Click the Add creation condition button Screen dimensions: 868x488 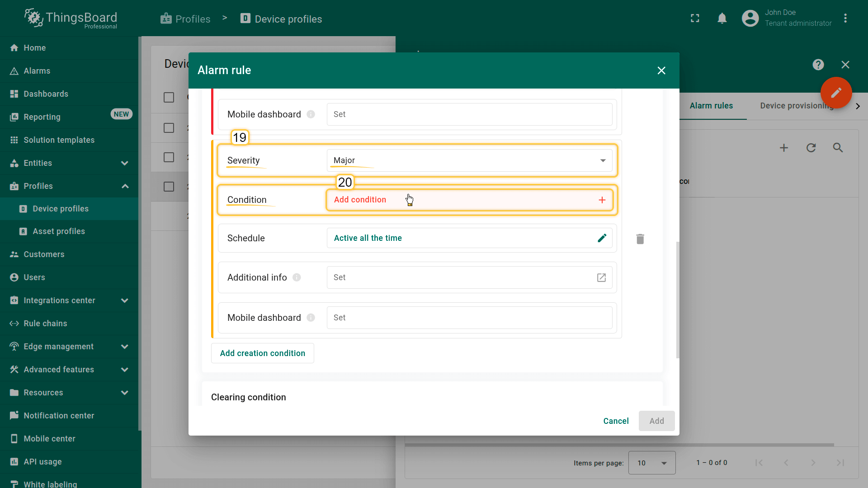pyautogui.click(x=262, y=353)
